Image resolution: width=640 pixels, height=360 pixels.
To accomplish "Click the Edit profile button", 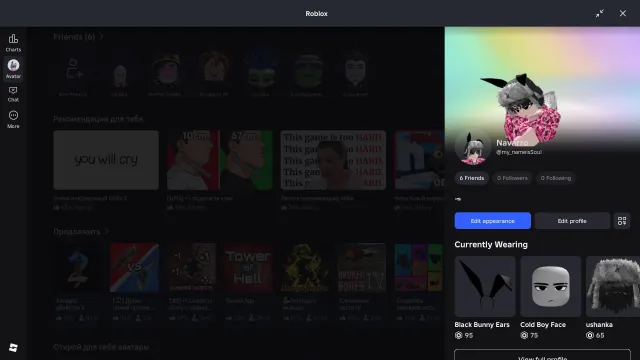I will pos(572,221).
